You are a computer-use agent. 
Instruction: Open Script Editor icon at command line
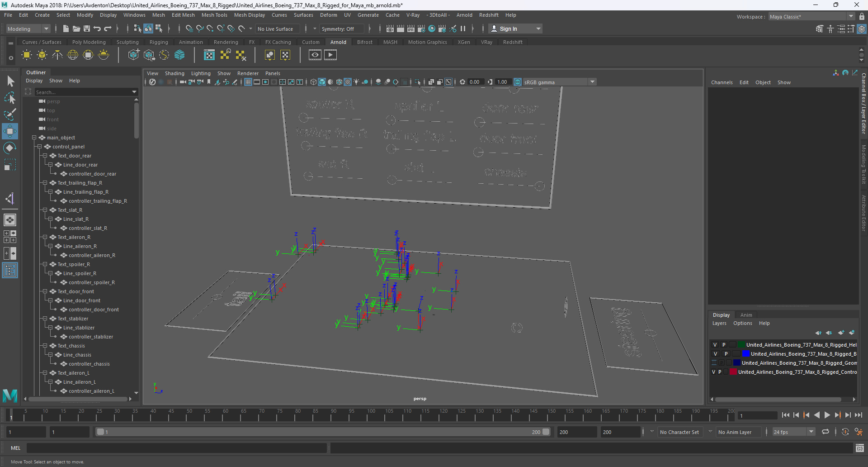point(860,448)
